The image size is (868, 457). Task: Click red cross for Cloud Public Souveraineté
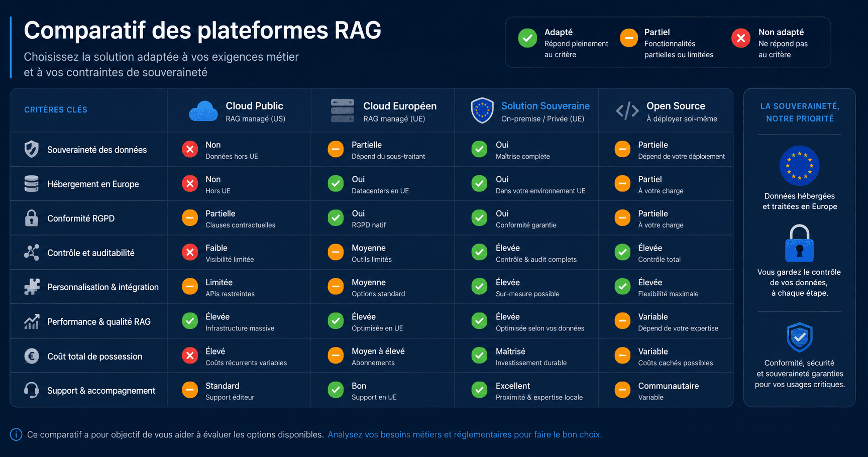(x=190, y=149)
